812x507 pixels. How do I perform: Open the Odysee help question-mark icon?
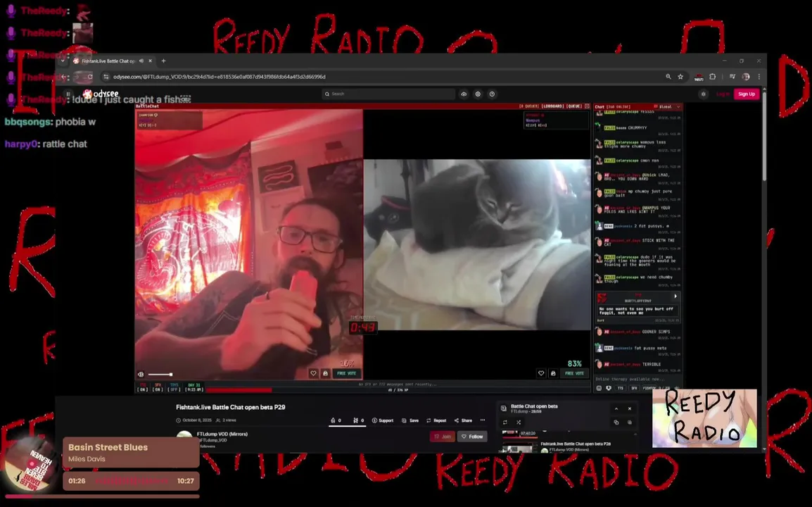(492, 94)
